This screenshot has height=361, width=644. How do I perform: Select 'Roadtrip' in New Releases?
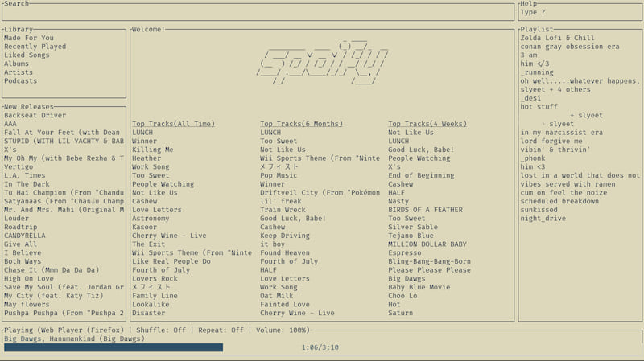click(x=21, y=228)
